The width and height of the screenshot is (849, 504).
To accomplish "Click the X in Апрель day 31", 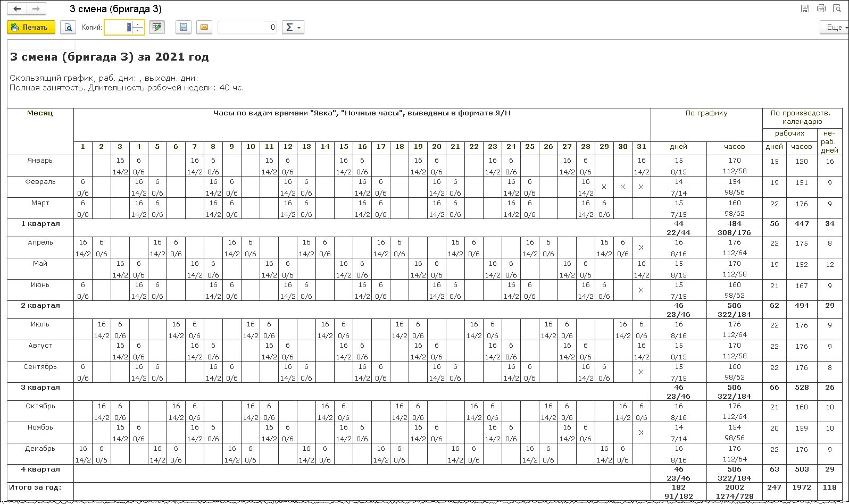I will (642, 248).
